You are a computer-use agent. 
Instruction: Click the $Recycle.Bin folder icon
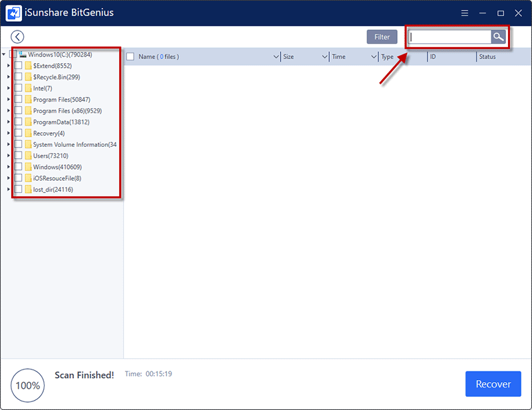click(x=28, y=76)
